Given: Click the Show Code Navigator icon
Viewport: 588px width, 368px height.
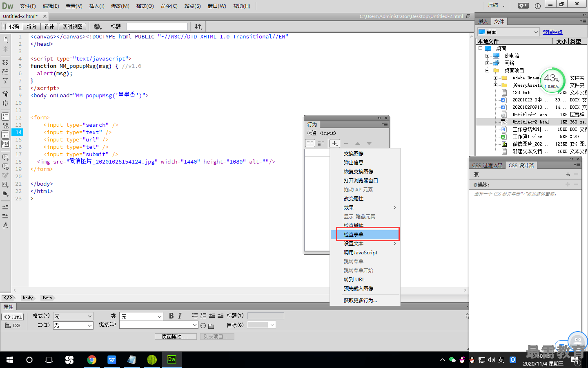Looking at the screenshot, I should click(6, 49).
